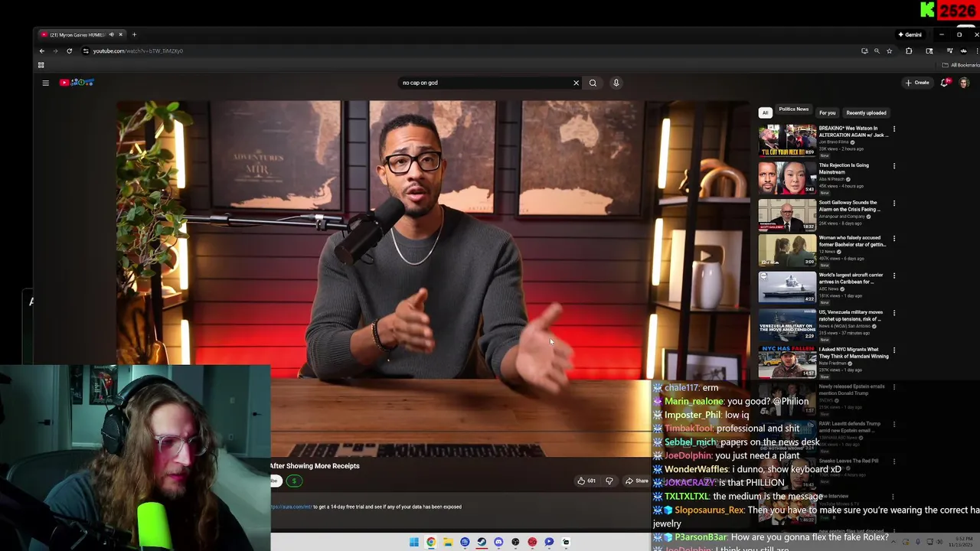Viewport: 980px width, 551px height.
Task: Clear the search box text
Action: [x=576, y=83]
